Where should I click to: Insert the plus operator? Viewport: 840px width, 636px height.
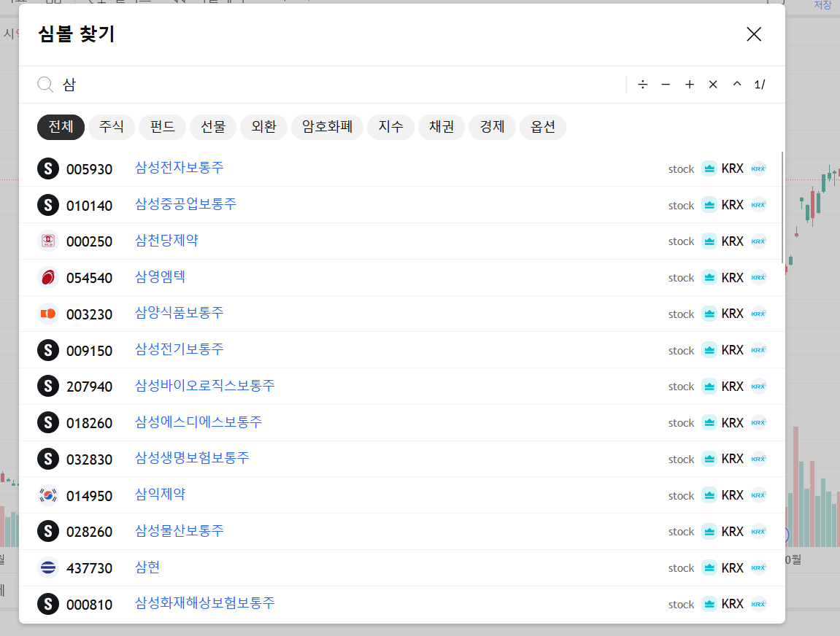[x=690, y=85]
